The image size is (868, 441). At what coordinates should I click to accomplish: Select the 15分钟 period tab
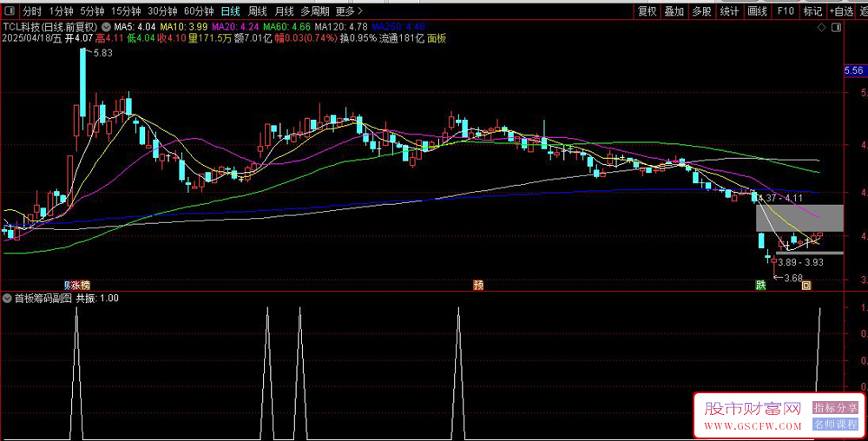[x=126, y=11]
